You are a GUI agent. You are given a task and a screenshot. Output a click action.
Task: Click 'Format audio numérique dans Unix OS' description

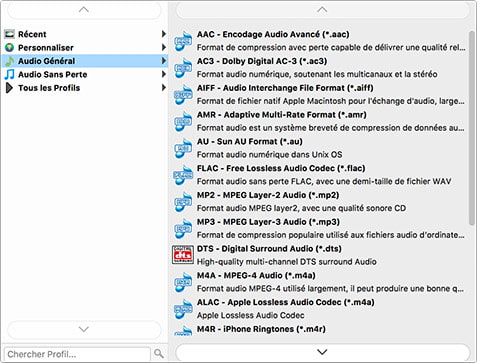click(x=269, y=155)
